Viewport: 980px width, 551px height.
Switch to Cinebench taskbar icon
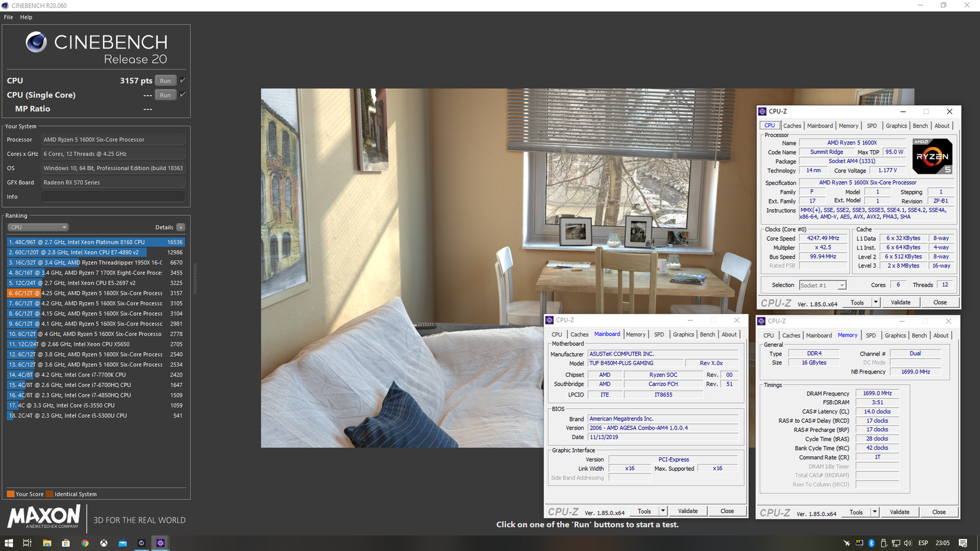coord(141,543)
